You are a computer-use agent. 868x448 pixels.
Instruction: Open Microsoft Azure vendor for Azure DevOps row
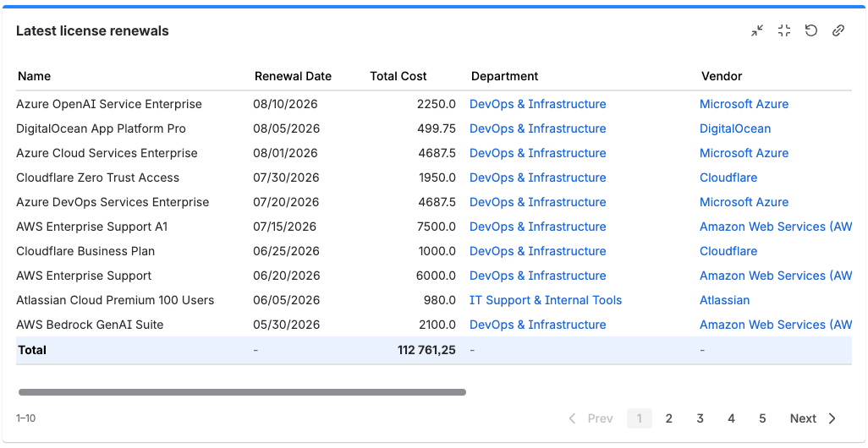pyautogui.click(x=744, y=202)
